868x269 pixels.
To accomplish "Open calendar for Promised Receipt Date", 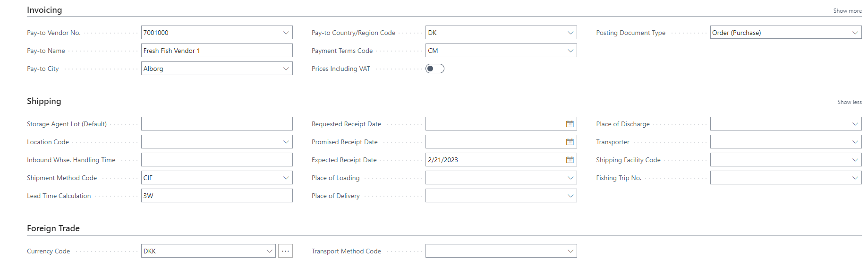I will tap(570, 142).
